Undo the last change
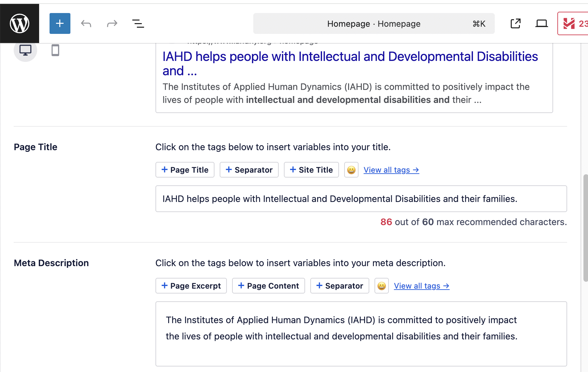 pyautogui.click(x=86, y=23)
